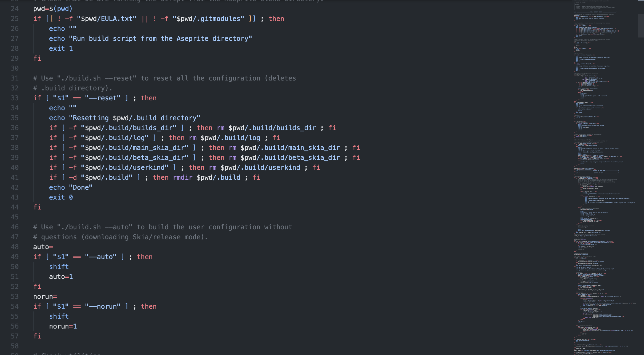Click line number 25 in gutter
The image size is (644, 355).
coord(15,19)
